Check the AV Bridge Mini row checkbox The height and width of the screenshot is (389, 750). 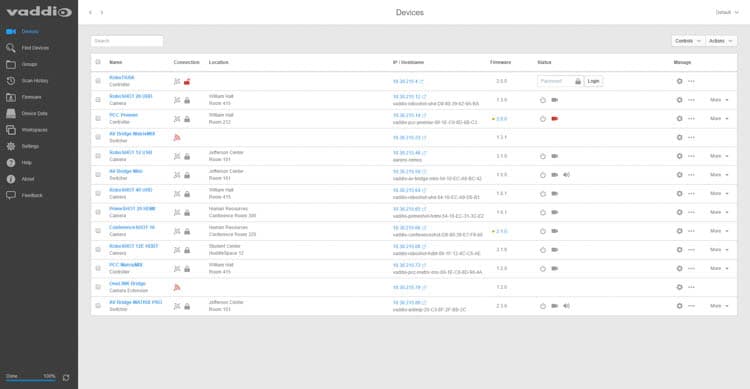click(x=98, y=175)
